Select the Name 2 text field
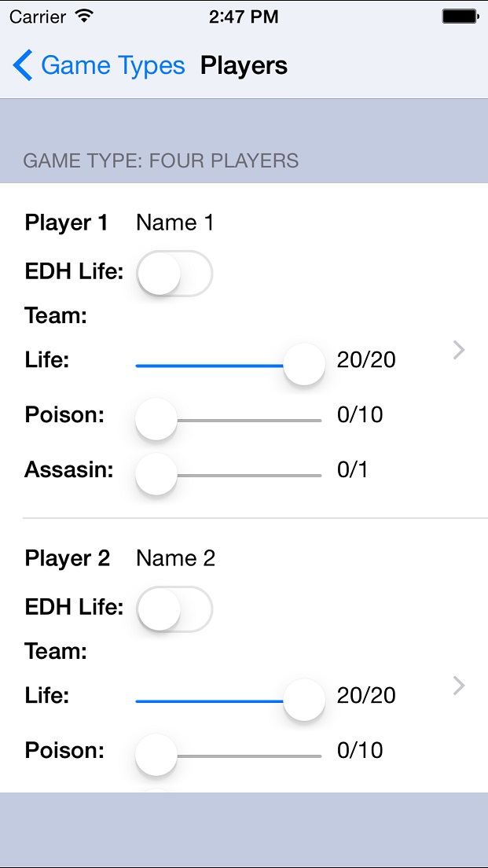Image resolution: width=488 pixels, height=868 pixels. coord(176,558)
